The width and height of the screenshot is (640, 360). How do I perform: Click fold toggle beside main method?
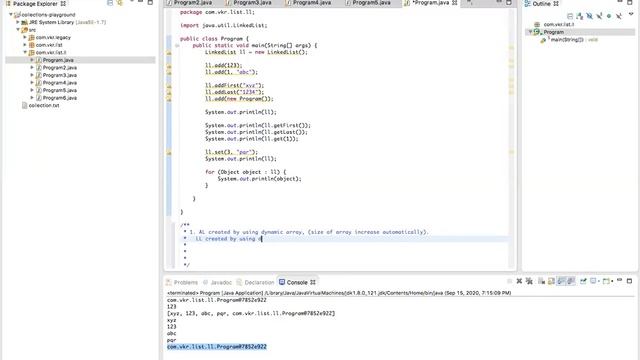[x=177, y=45]
